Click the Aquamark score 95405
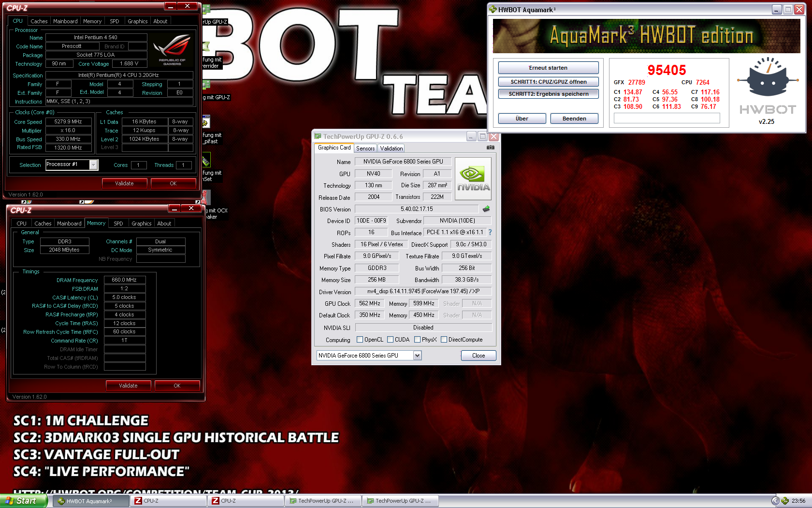This screenshot has height=508, width=812. coord(667,70)
